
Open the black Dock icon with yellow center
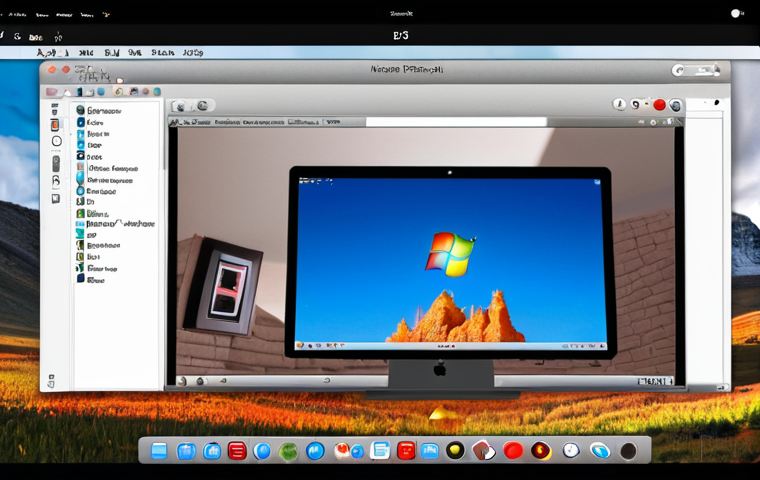click(455, 450)
